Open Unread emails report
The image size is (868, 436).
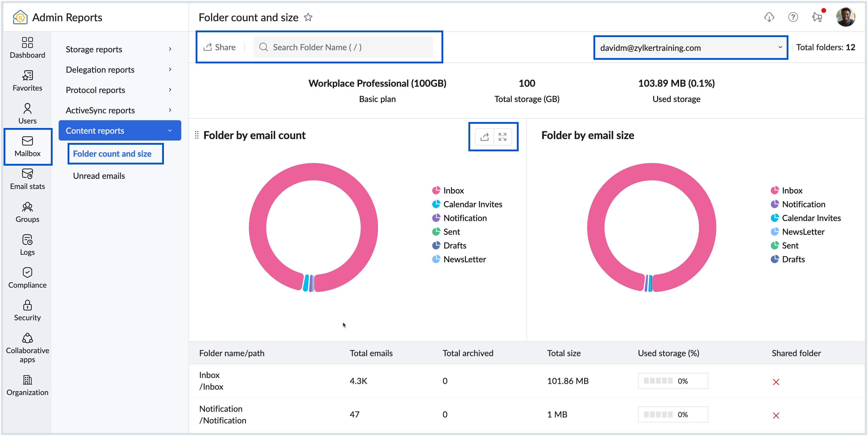(x=99, y=176)
